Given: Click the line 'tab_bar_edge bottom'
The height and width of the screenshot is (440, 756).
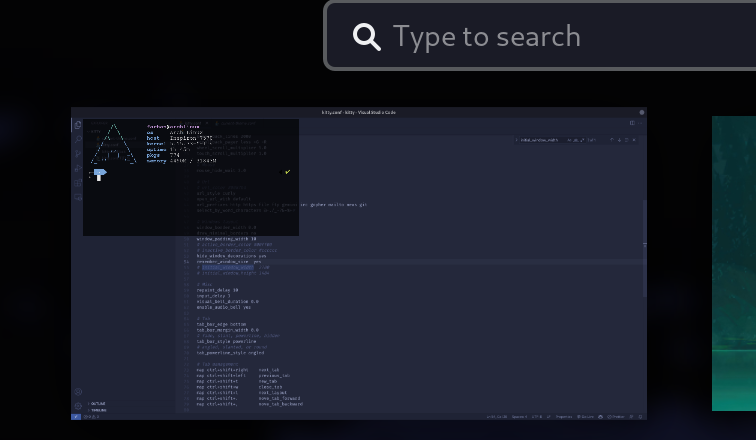Looking at the screenshot, I should [221, 324].
